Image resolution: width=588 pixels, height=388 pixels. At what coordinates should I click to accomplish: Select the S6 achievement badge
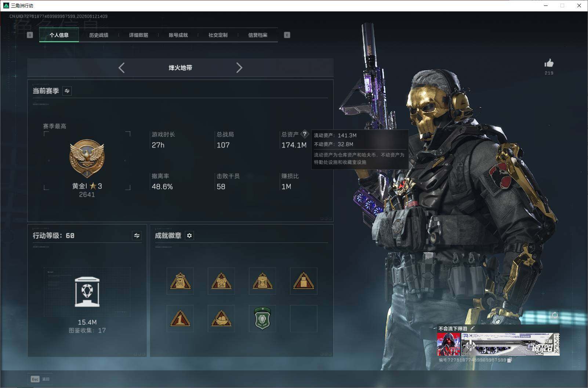click(221, 281)
